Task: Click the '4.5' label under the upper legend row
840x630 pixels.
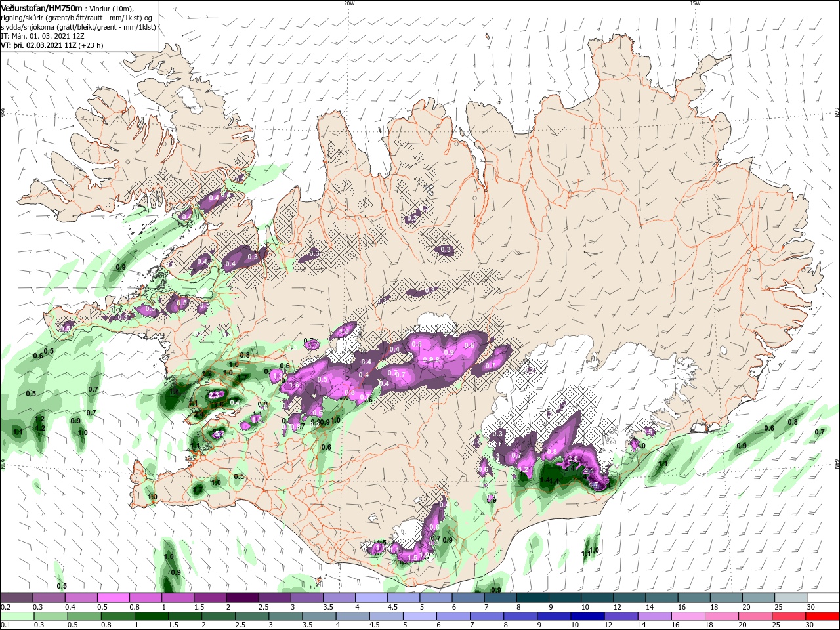Action: point(392,607)
